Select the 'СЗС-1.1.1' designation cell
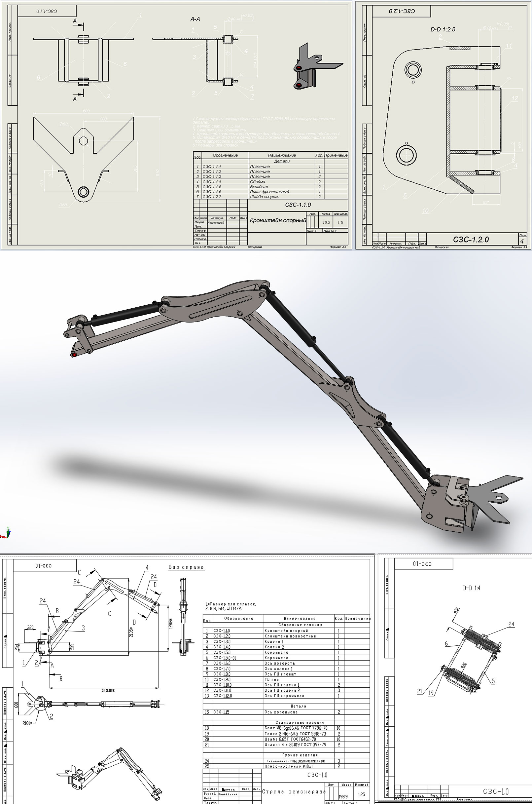The width and height of the screenshot is (532, 804). (x=226, y=167)
